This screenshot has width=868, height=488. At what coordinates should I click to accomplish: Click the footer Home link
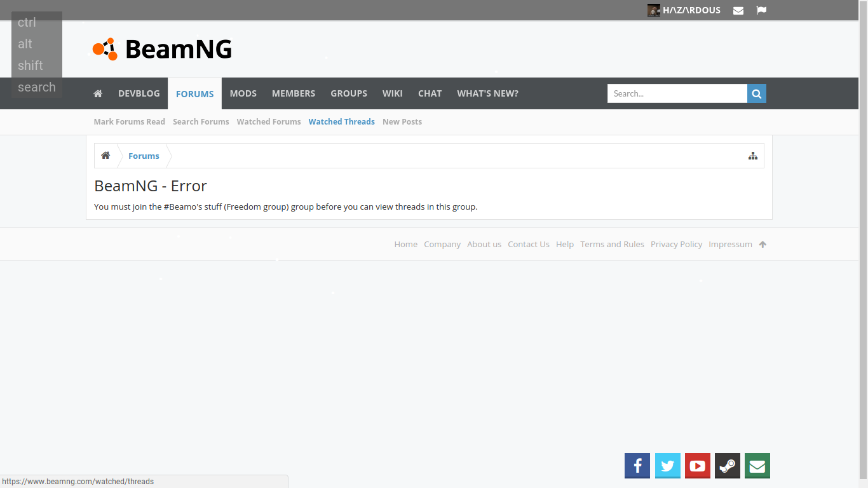(x=406, y=244)
